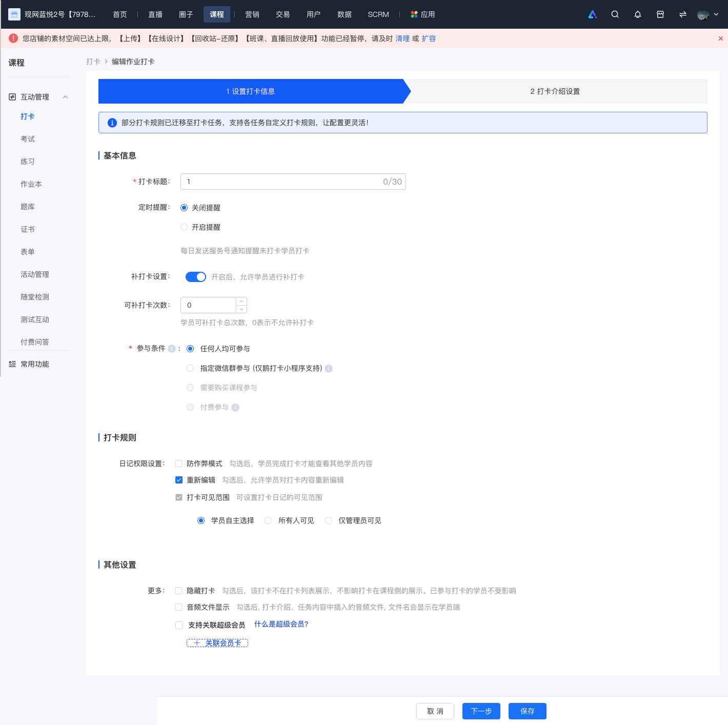Click the 下一步 button
Screen dimensions: 728x725
tap(481, 711)
